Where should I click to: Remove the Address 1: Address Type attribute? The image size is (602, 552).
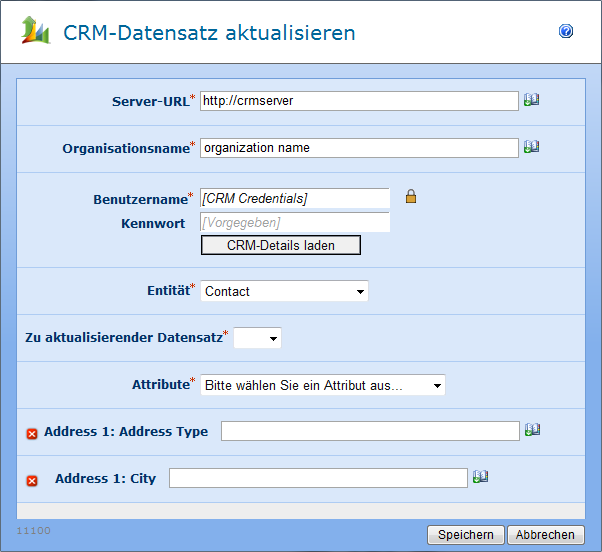(x=32, y=433)
